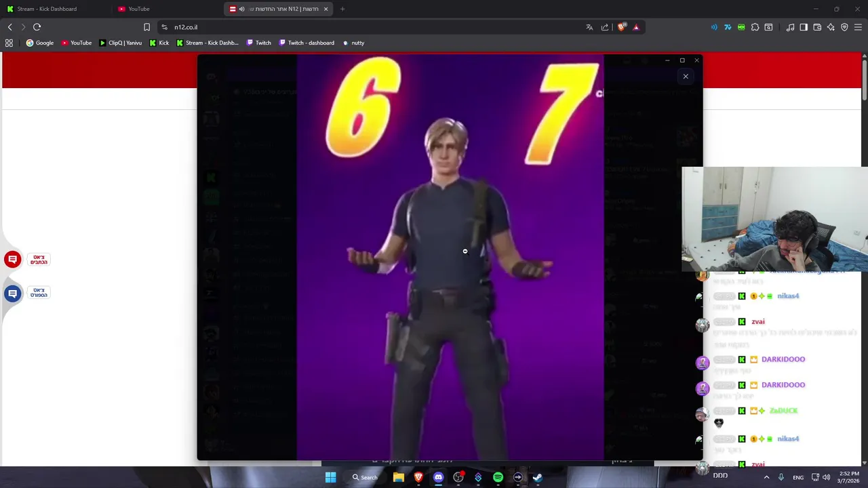Open Stream - Kick Dashb... bookmark
Viewport: 868px width, 488px height.
(208, 43)
